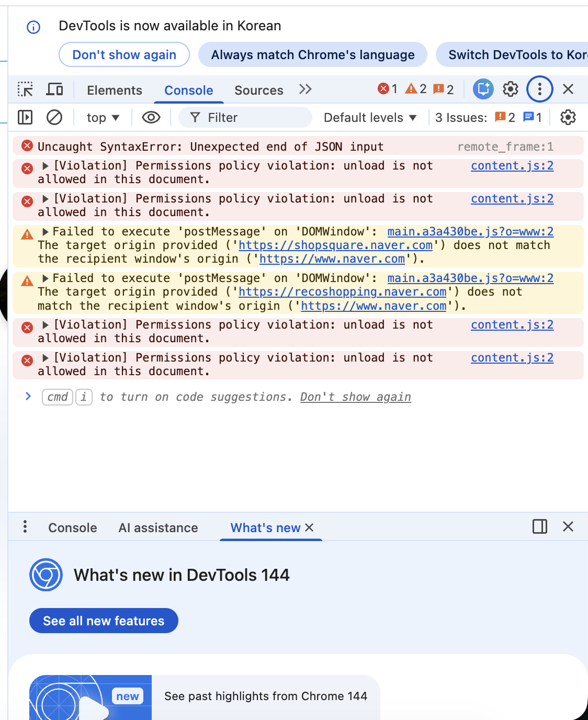Click Always match Chrome's language
Viewport: 588px width, 720px height.
point(313,54)
